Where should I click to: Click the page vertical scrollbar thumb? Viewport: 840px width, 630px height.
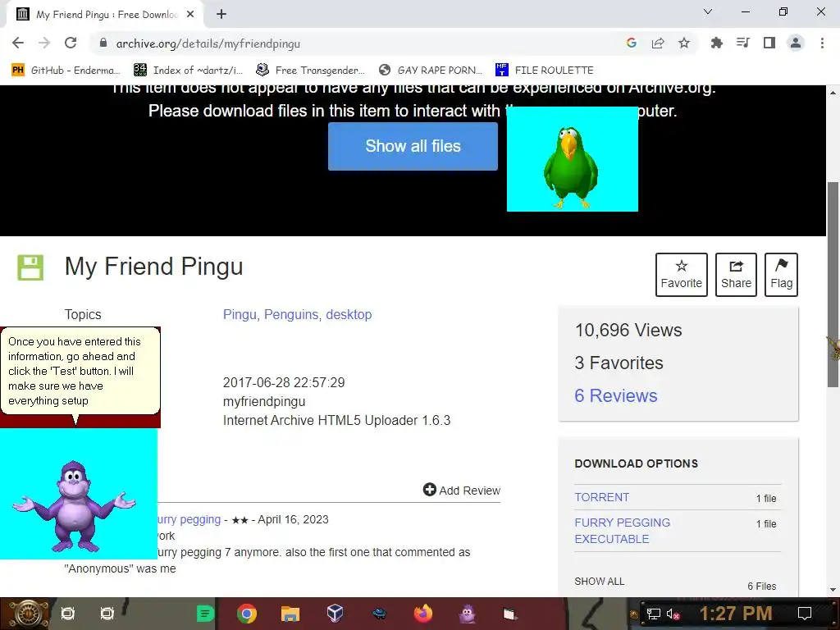pos(833,284)
